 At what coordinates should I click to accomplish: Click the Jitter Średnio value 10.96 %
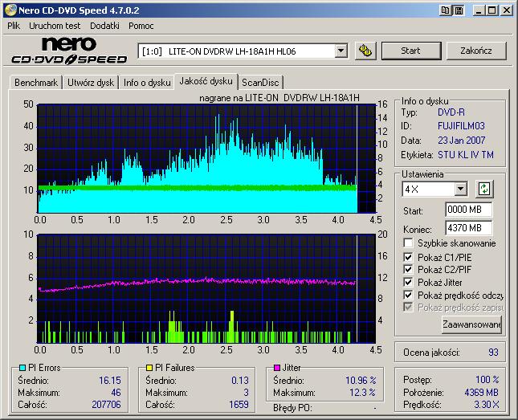click(x=361, y=381)
